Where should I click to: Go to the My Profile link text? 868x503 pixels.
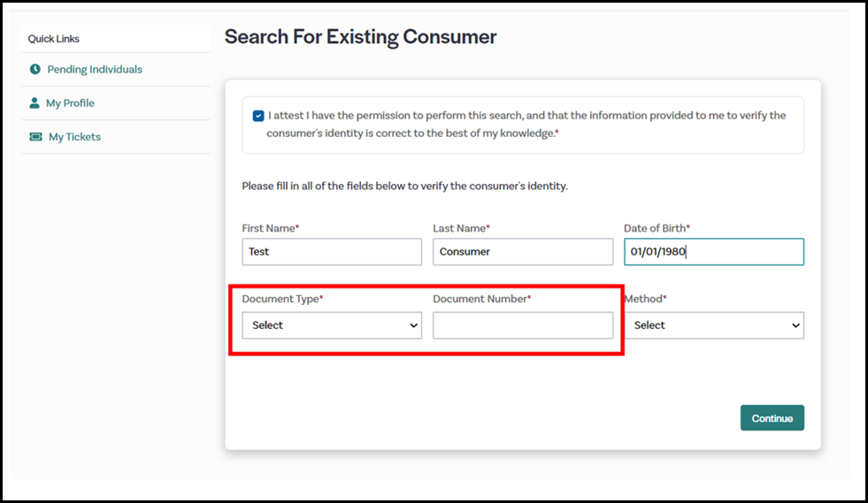click(70, 103)
